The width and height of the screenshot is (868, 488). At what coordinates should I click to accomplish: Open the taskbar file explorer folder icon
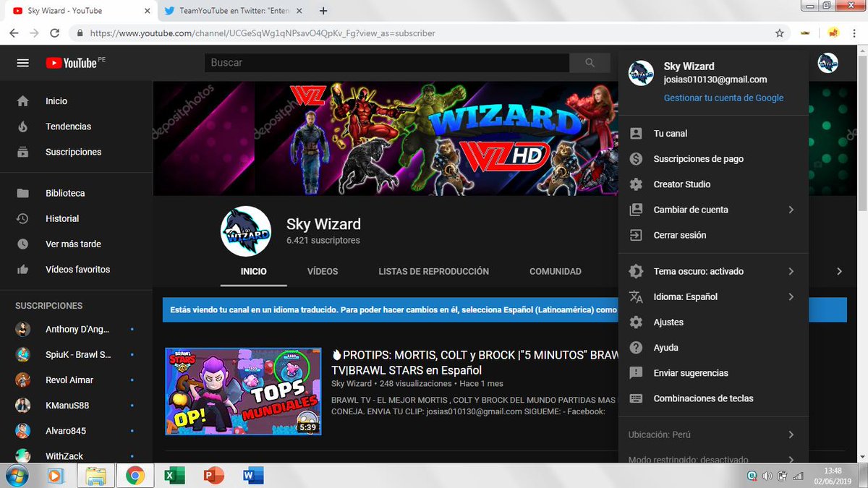click(95, 476)
